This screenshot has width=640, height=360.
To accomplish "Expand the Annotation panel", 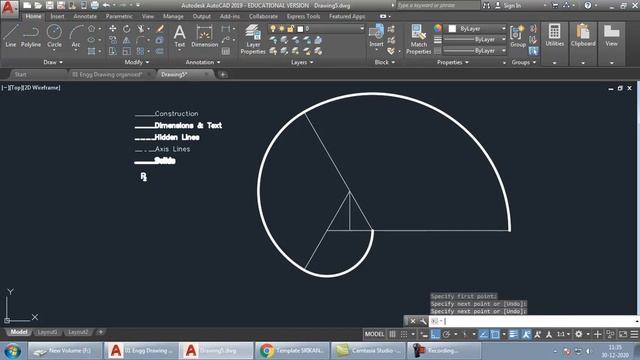I will click(203, 62).
